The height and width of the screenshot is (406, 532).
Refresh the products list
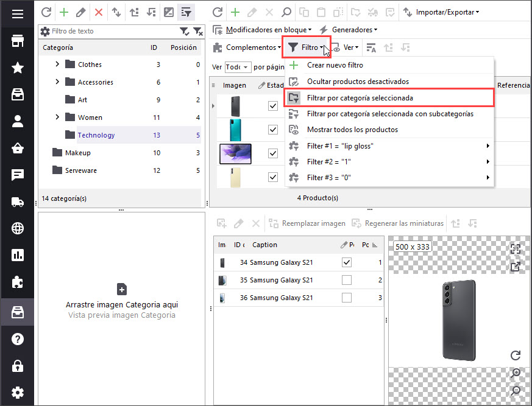pos(218,13)
